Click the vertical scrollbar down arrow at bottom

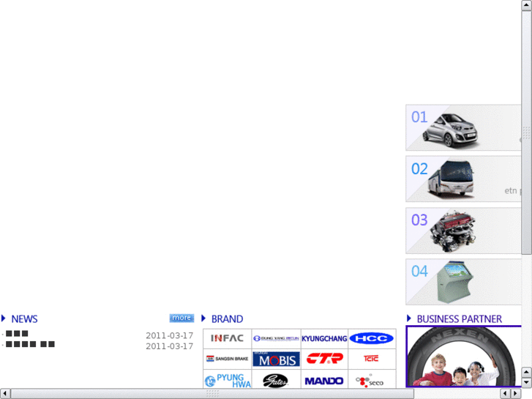(527, 383)
